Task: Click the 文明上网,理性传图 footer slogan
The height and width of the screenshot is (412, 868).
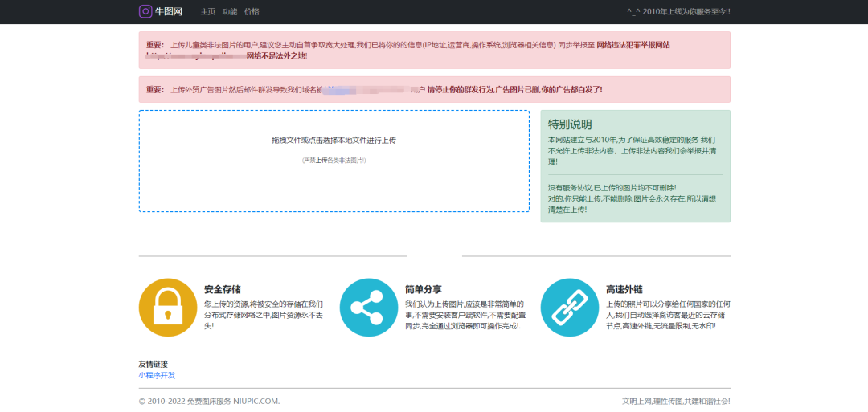Action: point(677,402)
